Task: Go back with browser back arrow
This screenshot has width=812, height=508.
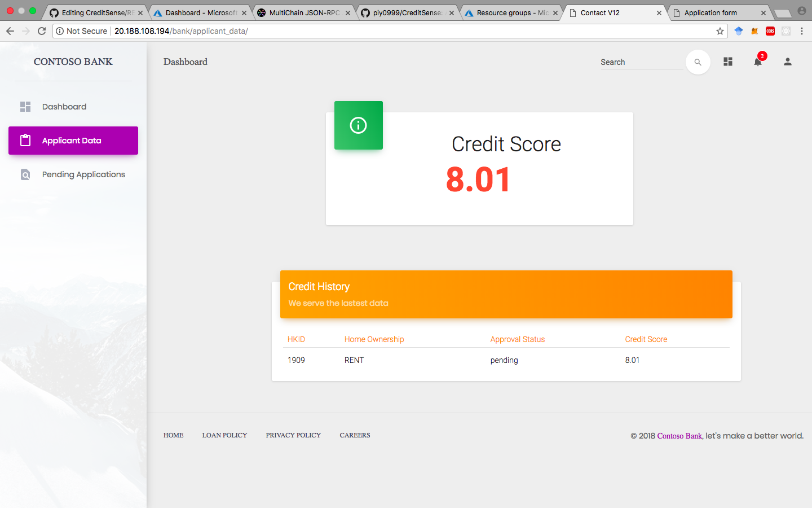Action: pos(10,31)
